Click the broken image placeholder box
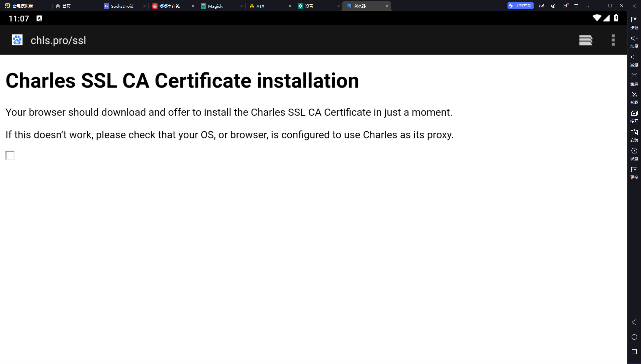The height and width of the screenshot is (364, 641). [10, 155]
